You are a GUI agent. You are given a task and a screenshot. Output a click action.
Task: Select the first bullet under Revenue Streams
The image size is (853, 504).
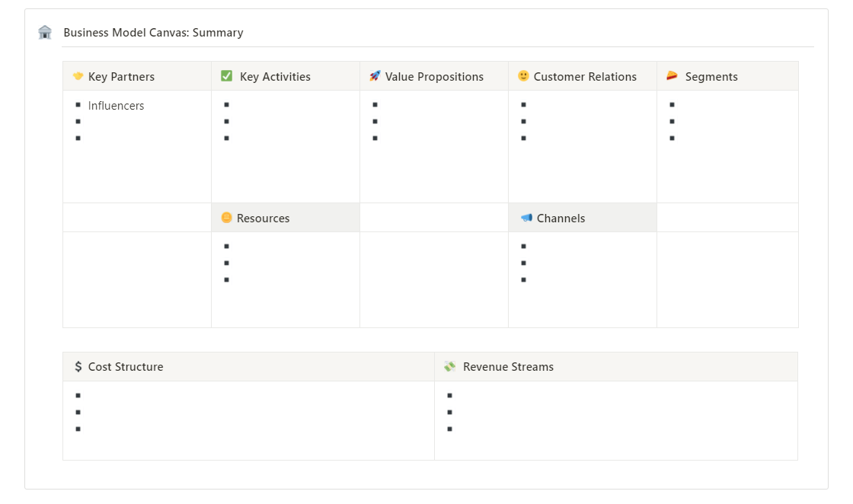449,394
